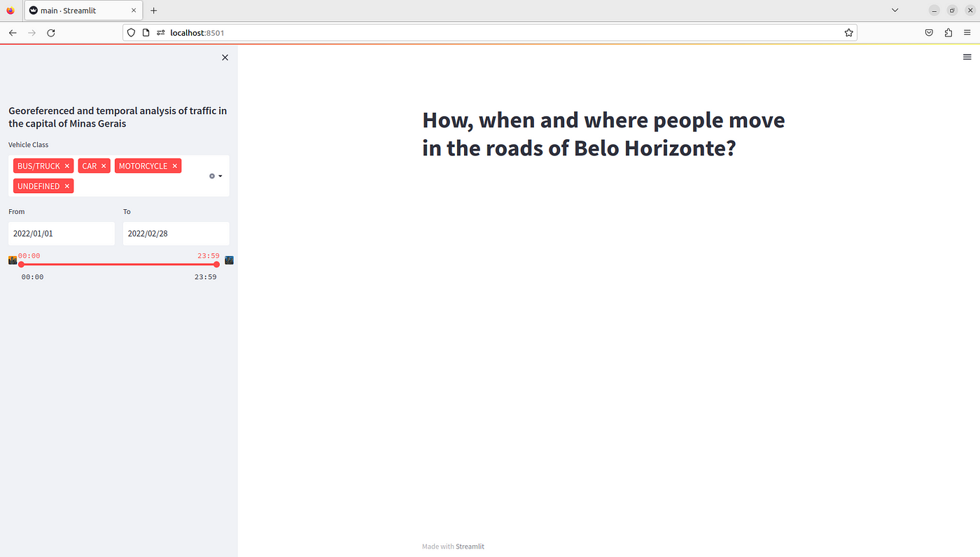Open a new browser tab

pos(154,10)
